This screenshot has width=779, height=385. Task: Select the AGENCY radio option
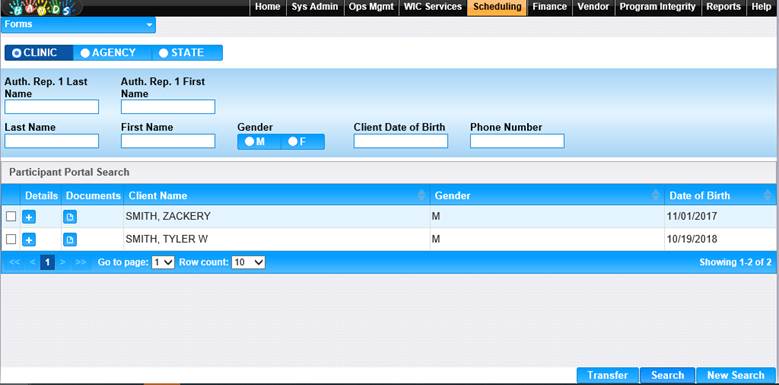108,53
